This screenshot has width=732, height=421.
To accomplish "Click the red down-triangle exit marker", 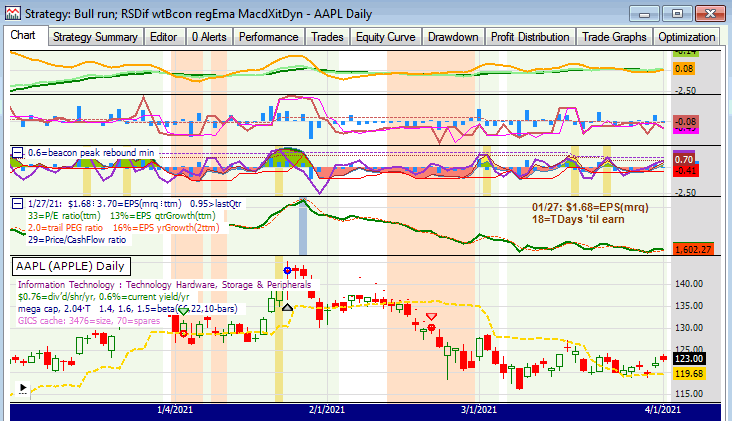I will click(432, 316).
